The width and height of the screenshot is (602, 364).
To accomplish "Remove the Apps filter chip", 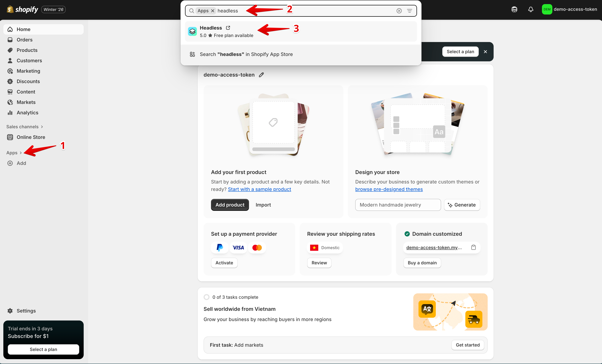I will point(213,11).
